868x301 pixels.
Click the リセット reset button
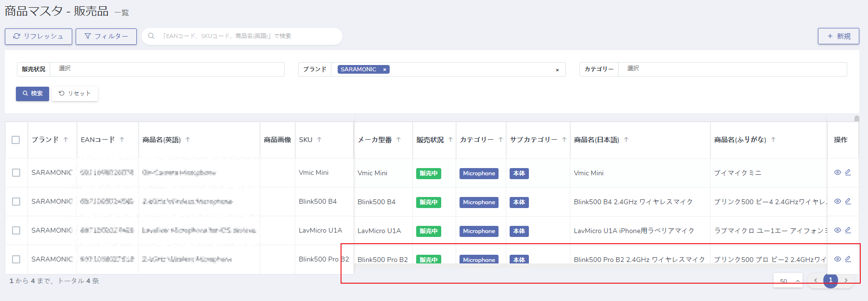[75, 93]
